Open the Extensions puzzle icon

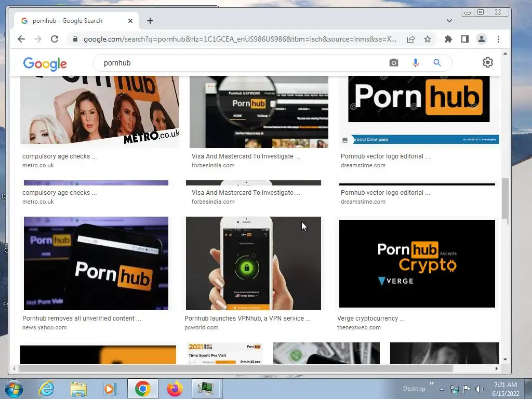[x=448, y=39]
